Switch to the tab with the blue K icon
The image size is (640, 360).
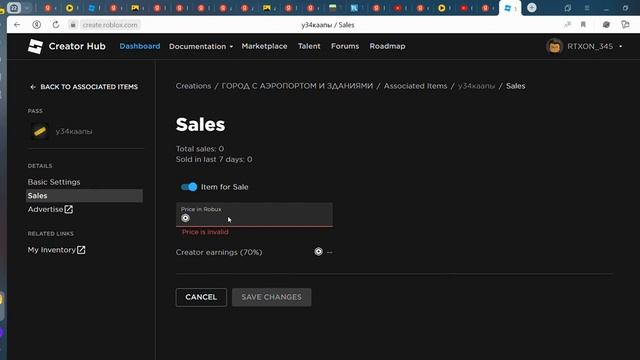pyautogui.click(x=354, y=8)
